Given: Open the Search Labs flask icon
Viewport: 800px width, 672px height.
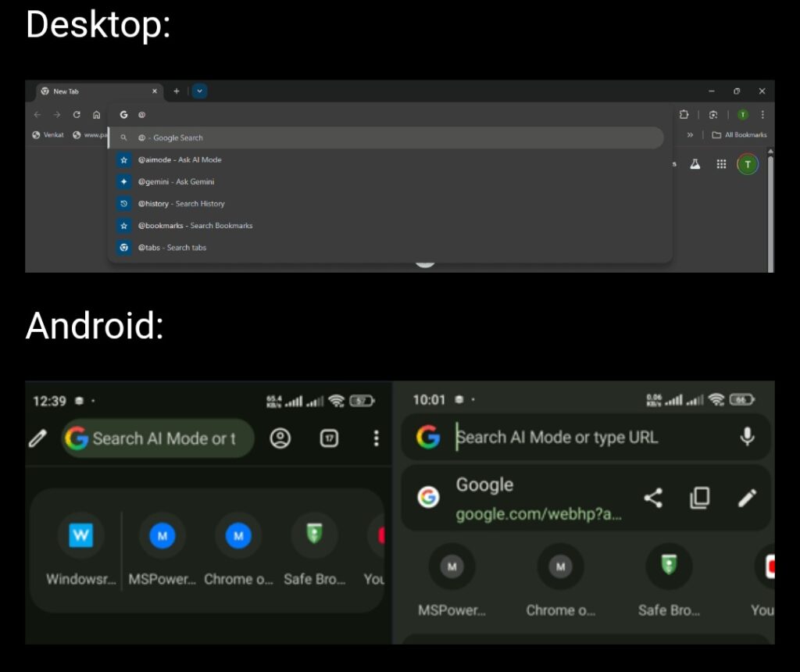Looking at the screenshot, I should pos(695,164).
